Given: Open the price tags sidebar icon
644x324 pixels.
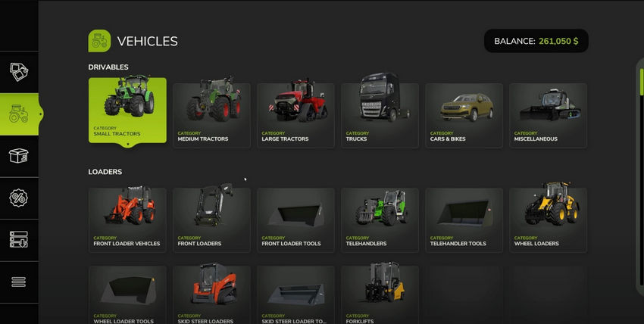Looking at the screenshot, I should click(19, 72).
